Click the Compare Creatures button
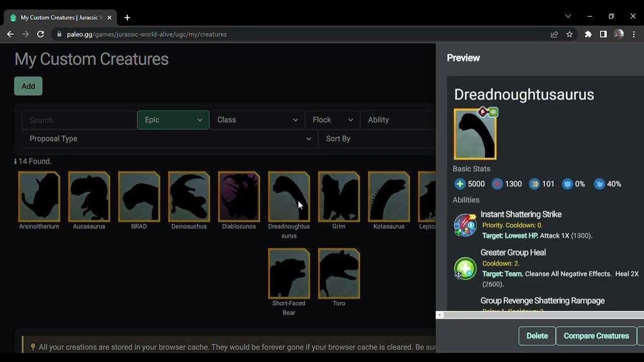 point(596,336)
